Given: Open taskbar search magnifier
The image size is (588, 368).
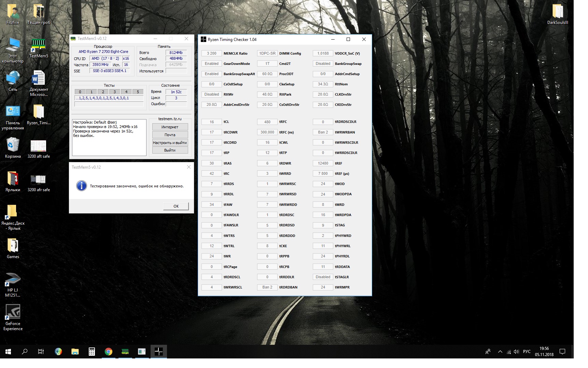Looking at the screenshot, I should point(25,351).
